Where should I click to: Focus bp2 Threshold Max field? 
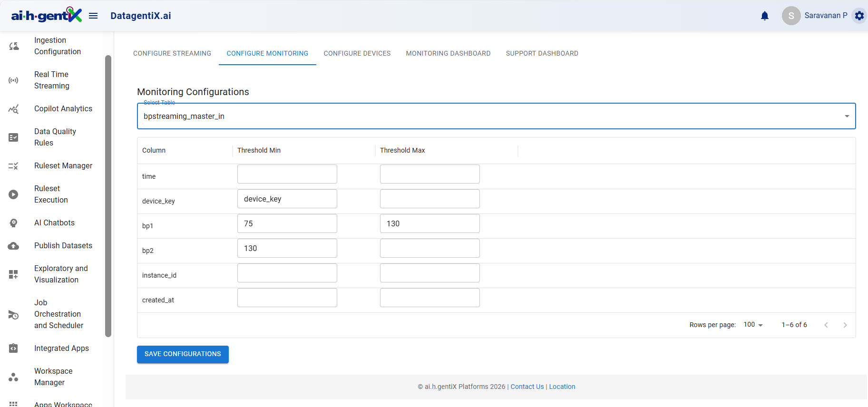tap(430, 248)
